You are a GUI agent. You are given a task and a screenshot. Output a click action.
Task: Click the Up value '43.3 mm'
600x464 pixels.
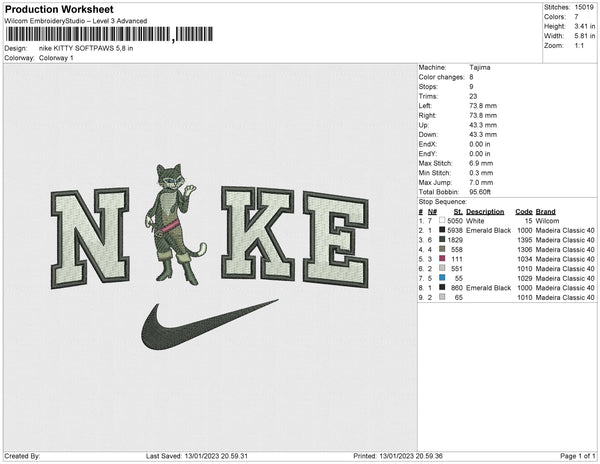[483, 125]
